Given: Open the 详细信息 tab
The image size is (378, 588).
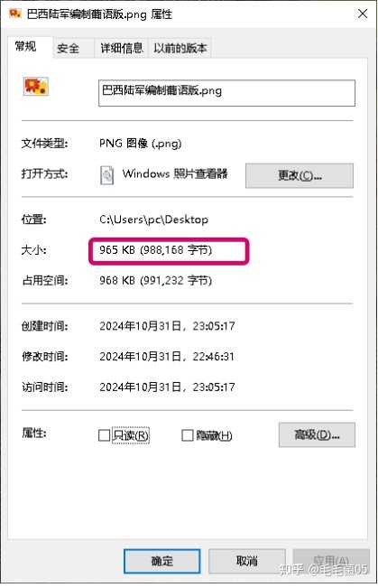Looking at the screenshot, I should [x=122, y=49].
